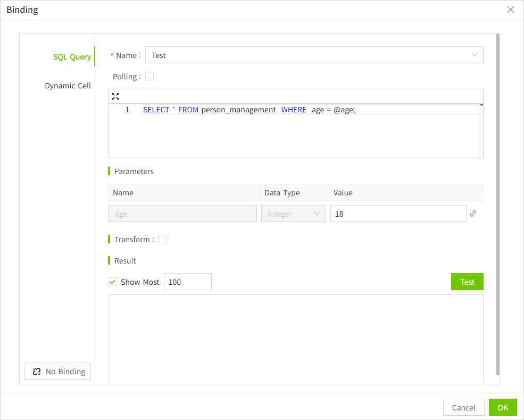524x420 pixels.
Task: Click inside the empty Result panel
Action: coord(295,338)
